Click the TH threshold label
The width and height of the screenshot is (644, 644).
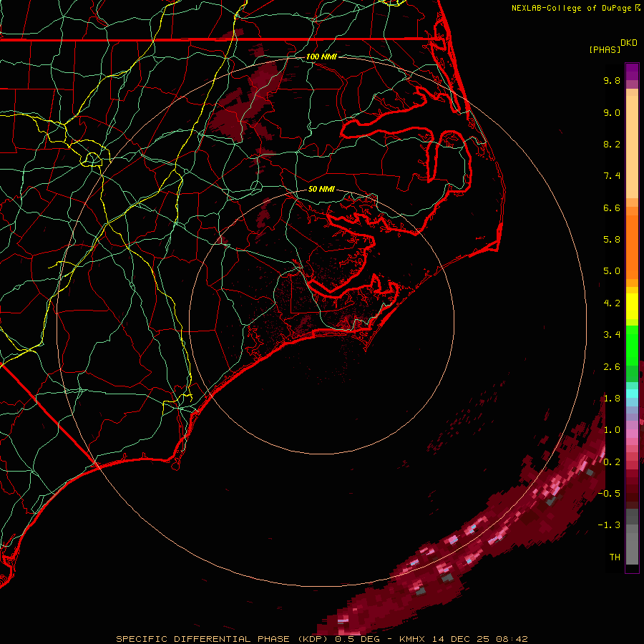coord(615,557)
